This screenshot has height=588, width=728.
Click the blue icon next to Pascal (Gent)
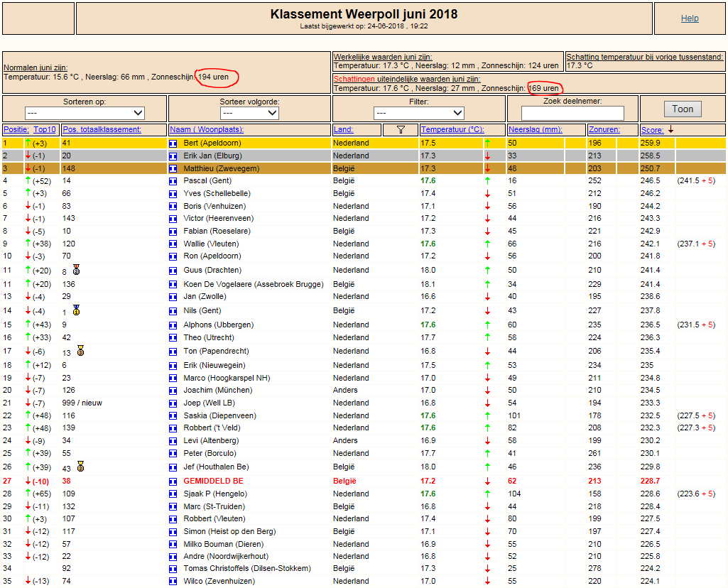tap(173, 181)
